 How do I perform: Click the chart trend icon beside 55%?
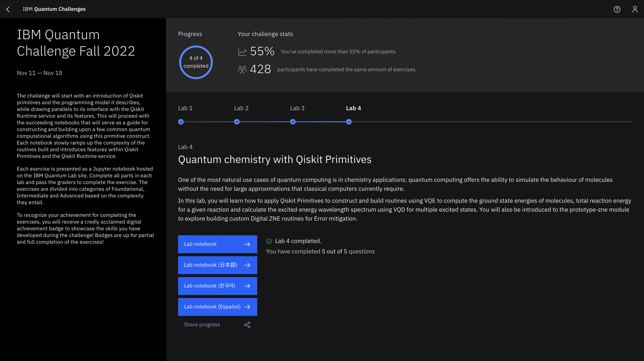pos(242,52)
